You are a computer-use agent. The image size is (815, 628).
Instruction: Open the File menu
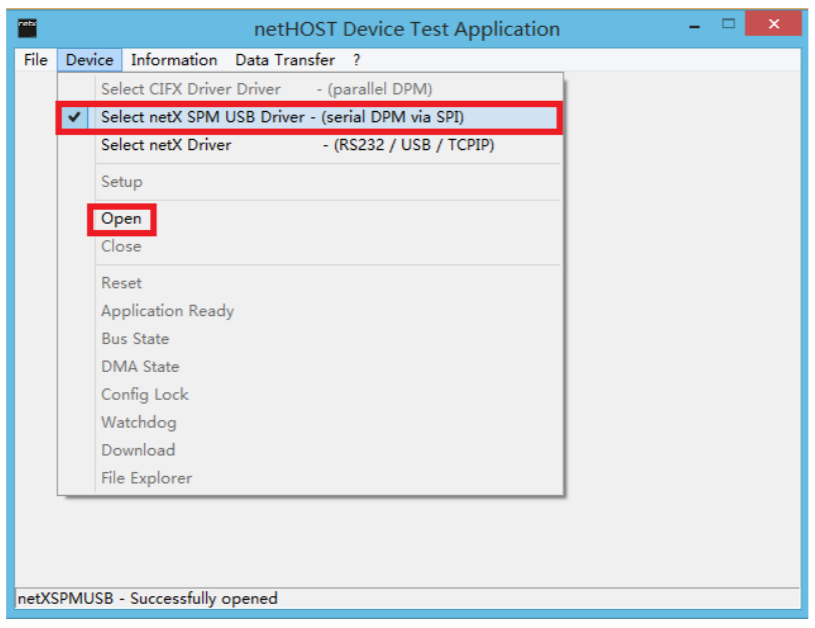tap(35, 60)
